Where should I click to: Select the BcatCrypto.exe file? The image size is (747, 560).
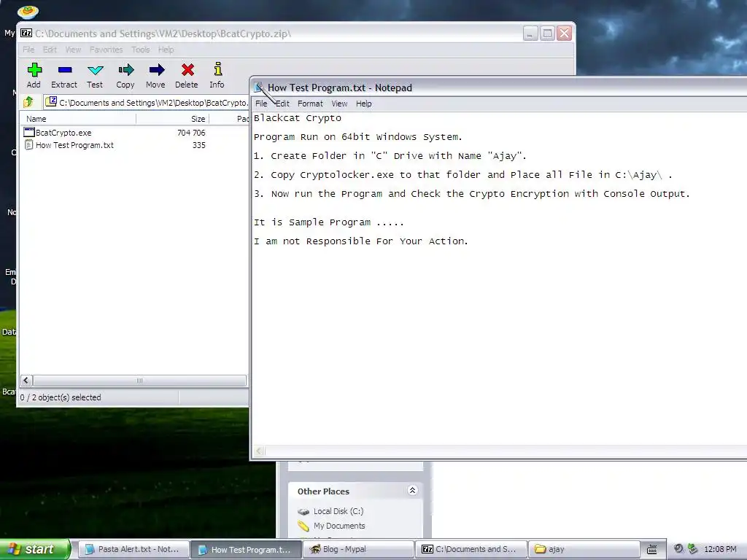[63, 133]
